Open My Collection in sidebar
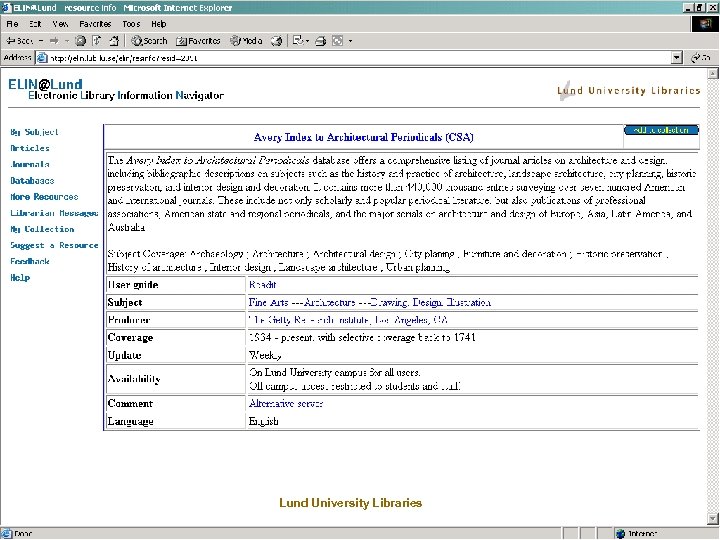 pos(42,229)
